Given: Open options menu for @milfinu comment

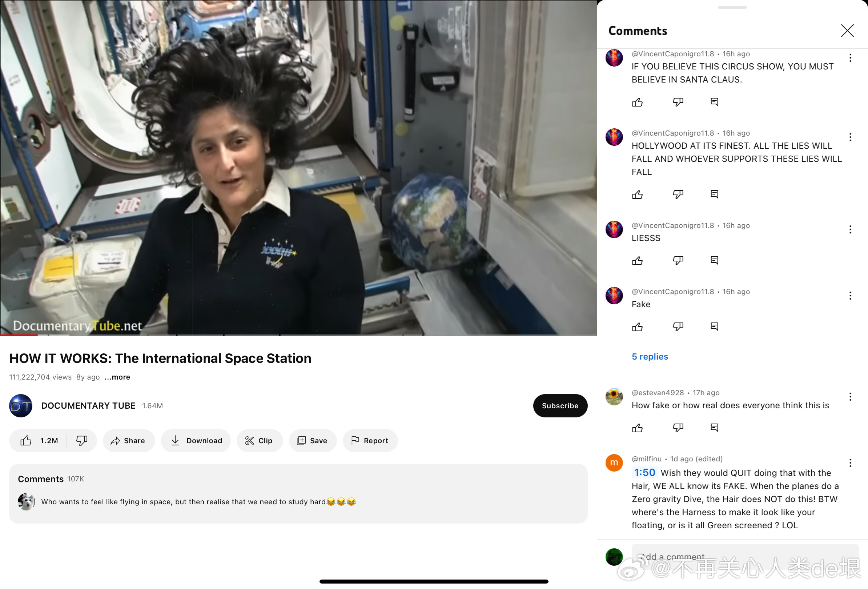Looking at the screenshot, I should pos(850,463).
